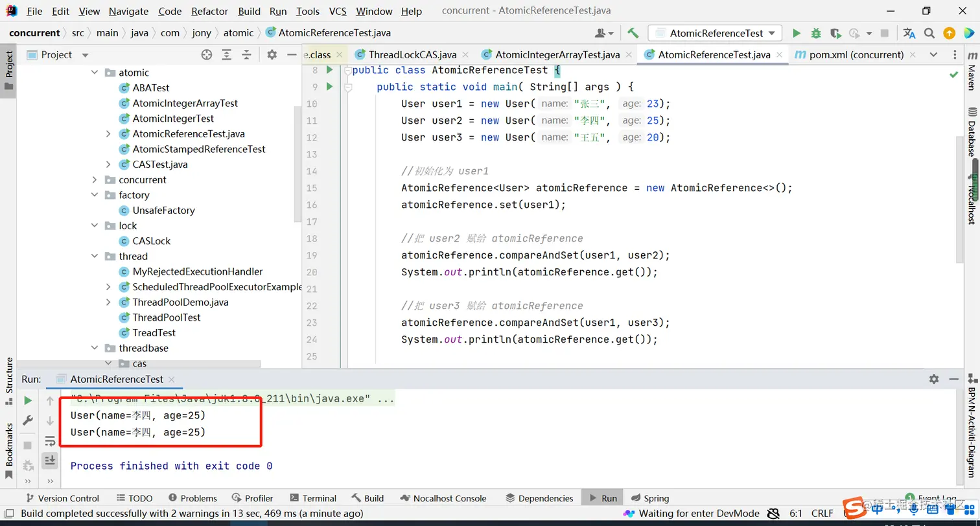Toggle the Bookmarks tool window
This screenshot has height=526, width=980.
click(x=9, y=451)
